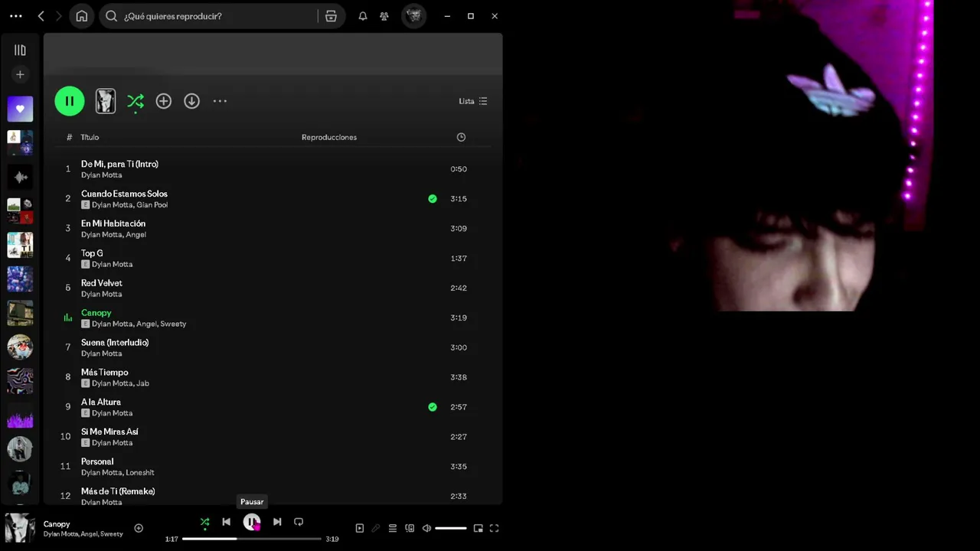Sort by Reproducciones column header
This screenshot has height=551, width=980.
[x=329, y=137]
